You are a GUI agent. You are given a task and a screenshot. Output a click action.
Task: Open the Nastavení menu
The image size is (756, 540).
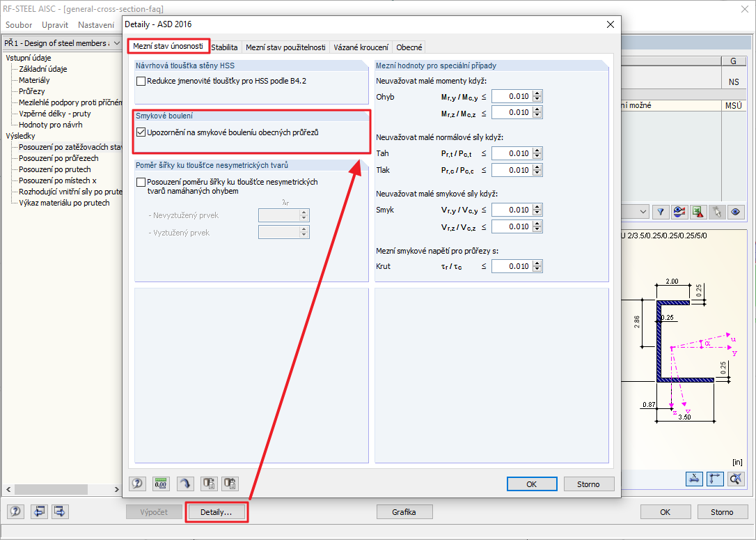point(96,25)
